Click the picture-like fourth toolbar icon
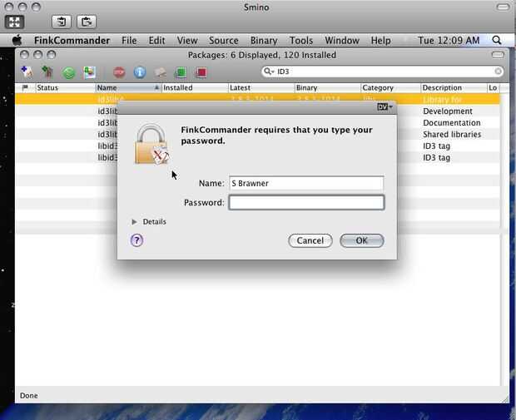 pos(90,72)
